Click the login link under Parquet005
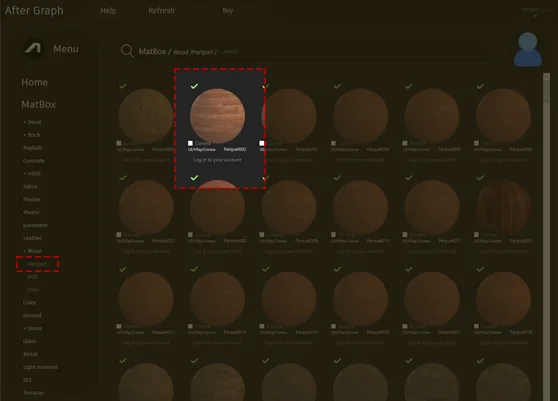Screen dimensions: 558x401 (x=432, y=160)
